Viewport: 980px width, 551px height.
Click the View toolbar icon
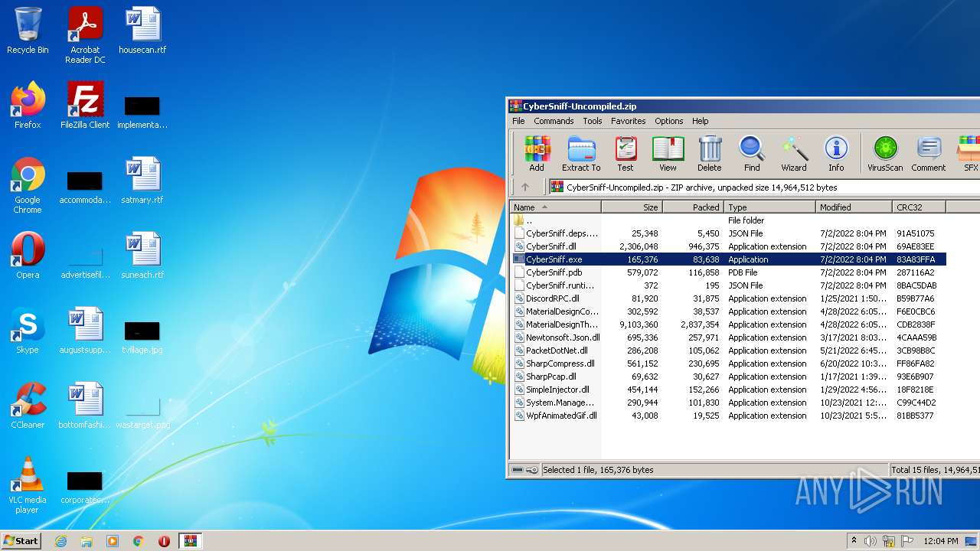(x=668, y=154)
